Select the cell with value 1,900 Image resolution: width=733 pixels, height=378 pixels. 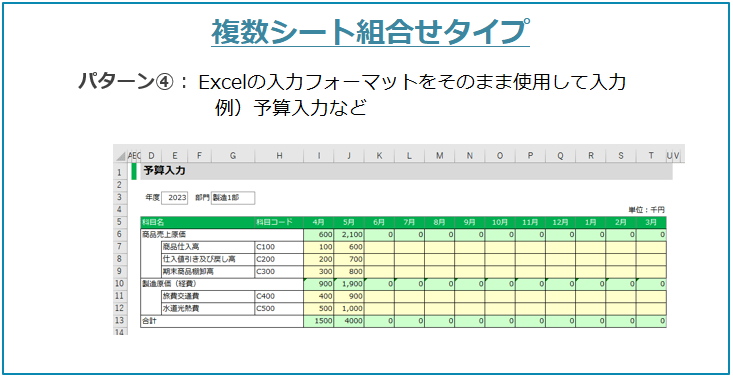point(349,284)
